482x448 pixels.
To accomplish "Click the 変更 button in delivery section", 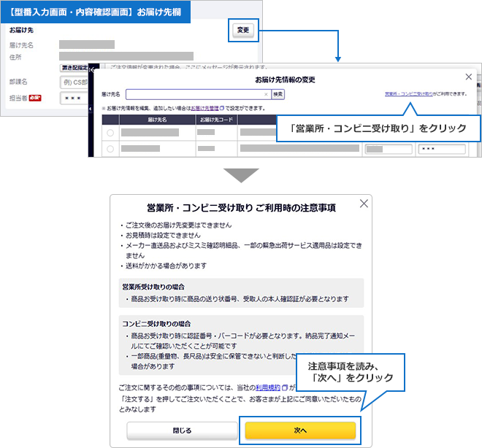I will pos(243,30).
